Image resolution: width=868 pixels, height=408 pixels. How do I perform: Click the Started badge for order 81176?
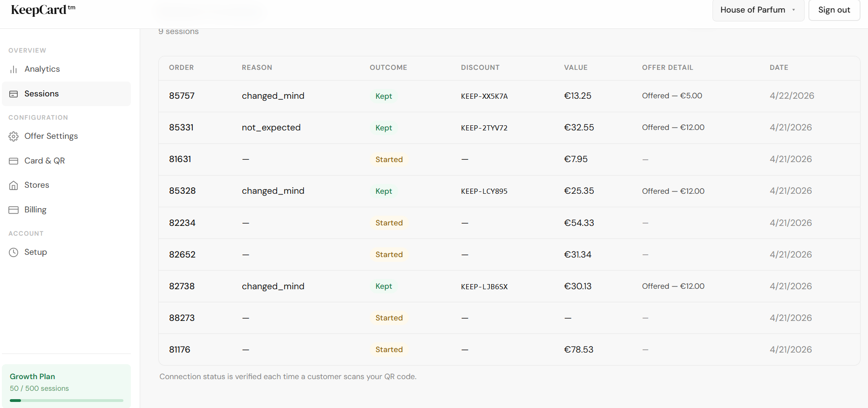pyautogui.click(x=389, y=350)
